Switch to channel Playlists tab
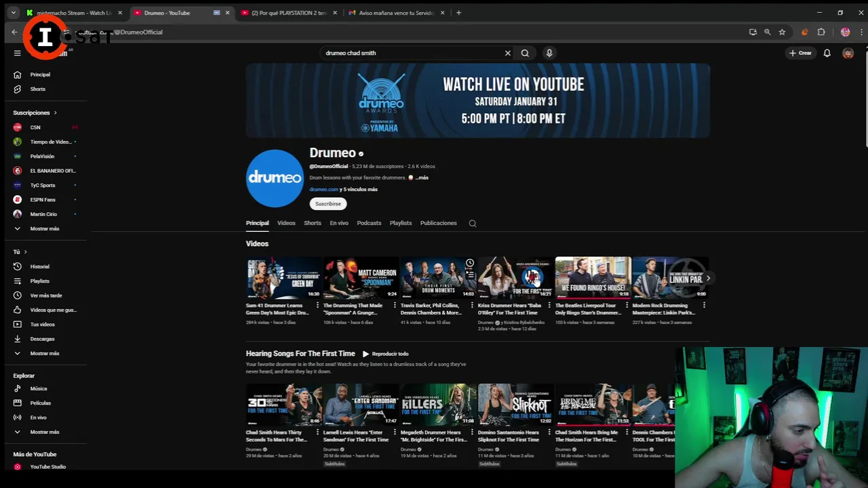This screenshot has width=868, height=488. [401, 223]
